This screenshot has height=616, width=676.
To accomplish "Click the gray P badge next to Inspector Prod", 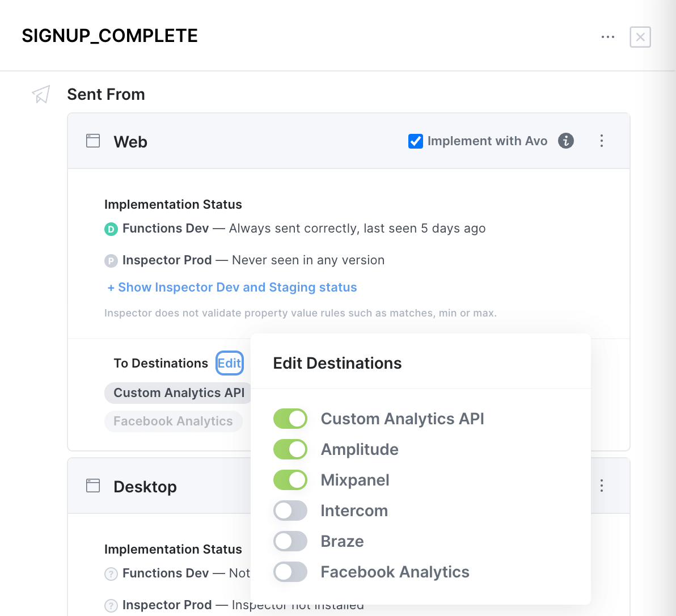I will click(111, 260).
